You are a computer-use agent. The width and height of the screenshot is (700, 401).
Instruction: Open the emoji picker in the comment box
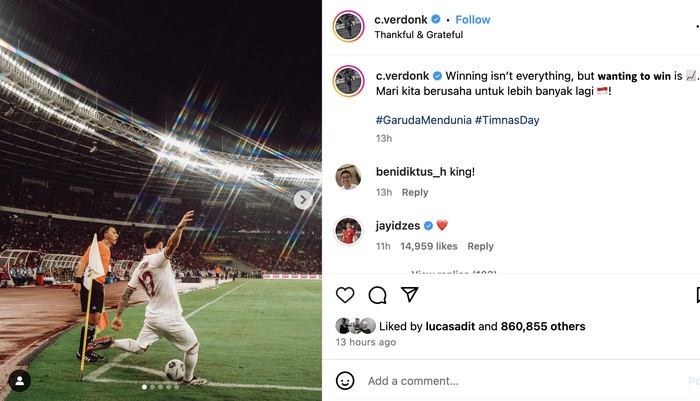(x=345, y=381)
